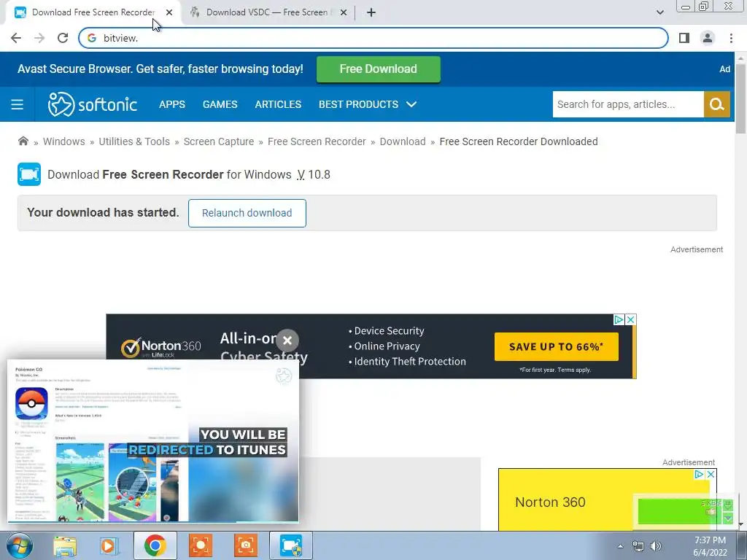Open Screen Capture breadcrumb link
The image size is (747, 560).
tap(219, 141)
